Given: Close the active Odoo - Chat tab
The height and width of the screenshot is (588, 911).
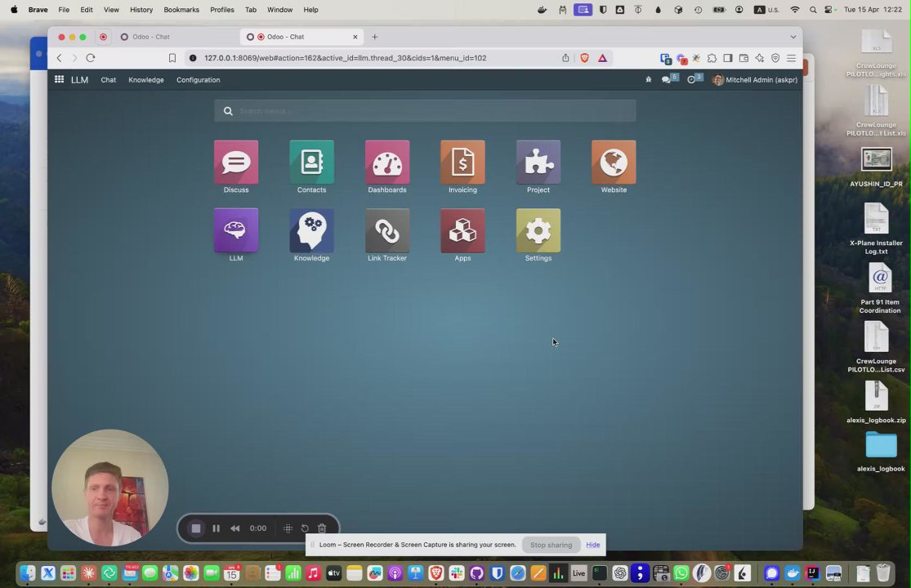Looking at the screenshot, I should tap(355, 37).
